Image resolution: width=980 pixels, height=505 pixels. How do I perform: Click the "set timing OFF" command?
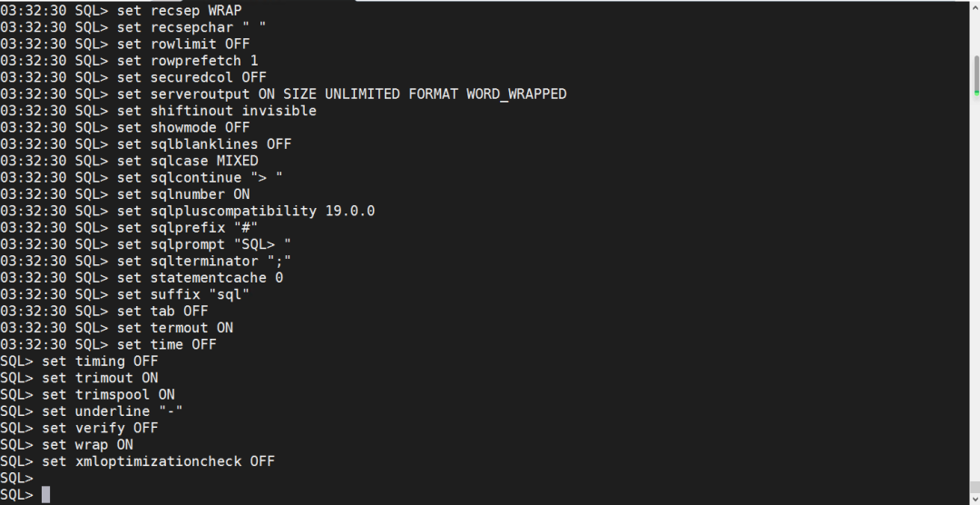(100, 361)
